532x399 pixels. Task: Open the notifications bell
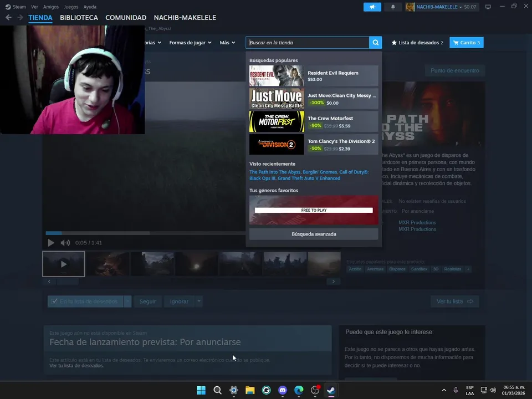[x=393, y=7]
